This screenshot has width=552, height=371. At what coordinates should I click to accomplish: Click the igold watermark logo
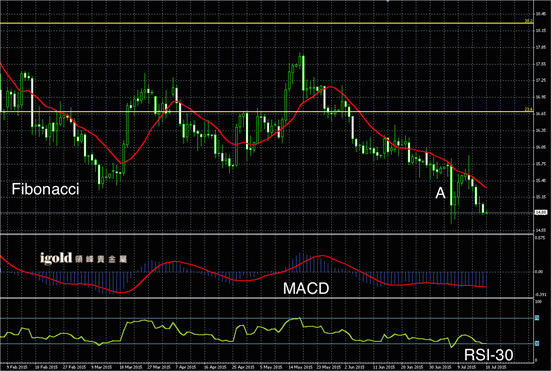[x=83, y=258]
